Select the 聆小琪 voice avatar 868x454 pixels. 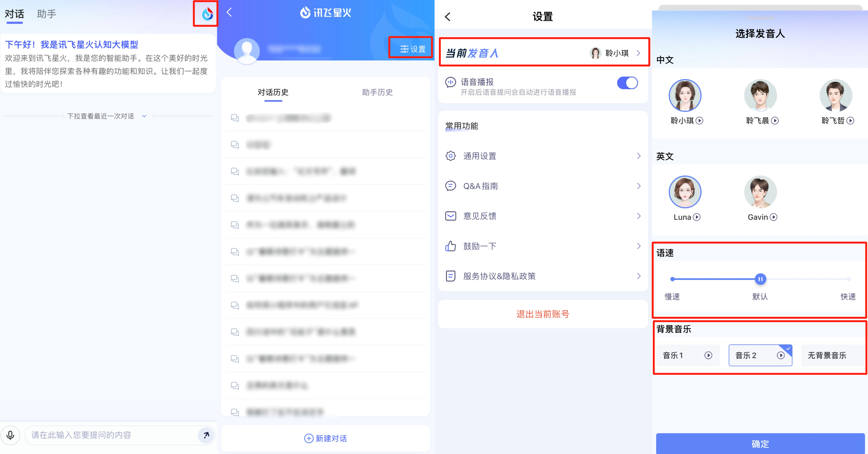(x=685, y=96)
